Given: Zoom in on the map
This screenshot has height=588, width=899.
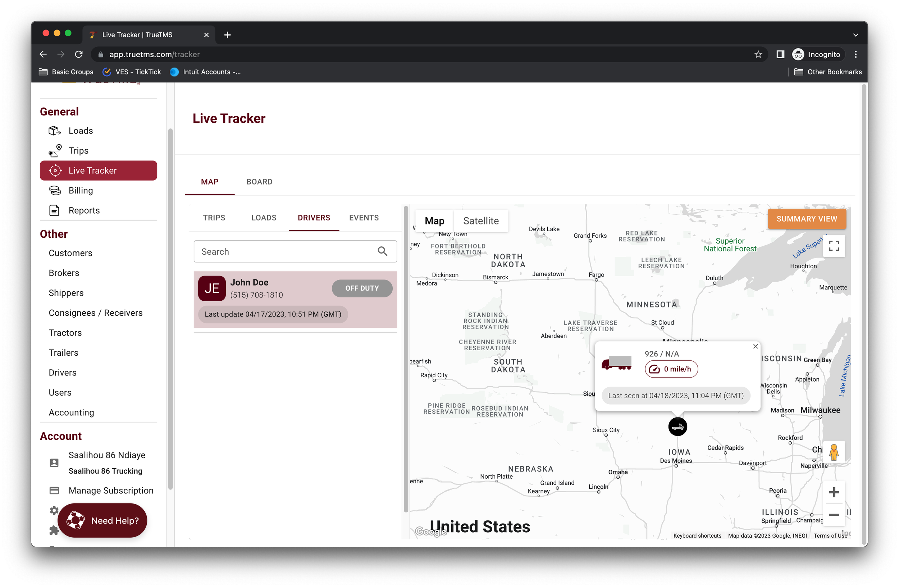Looking at the screenshot, I should 834,492.
